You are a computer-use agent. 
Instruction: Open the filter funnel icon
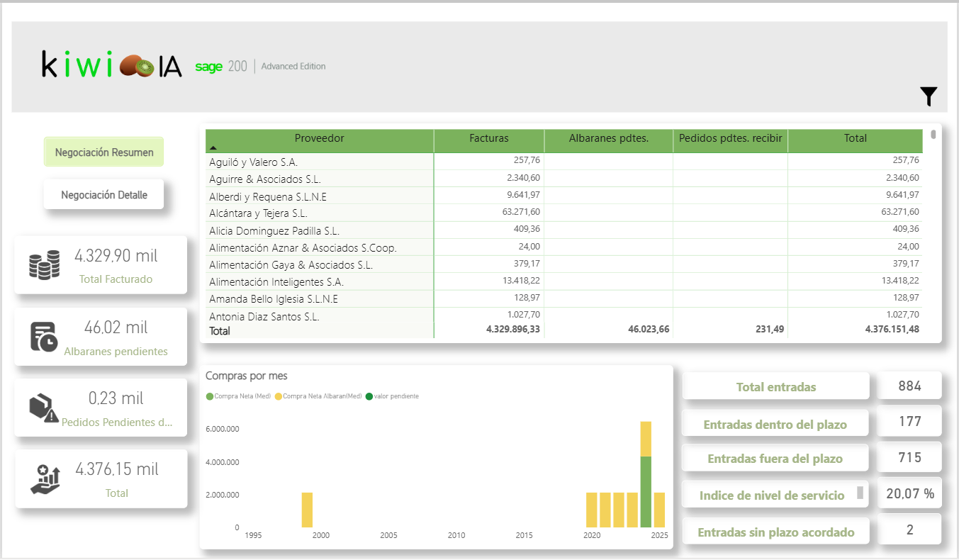point(929,96)
